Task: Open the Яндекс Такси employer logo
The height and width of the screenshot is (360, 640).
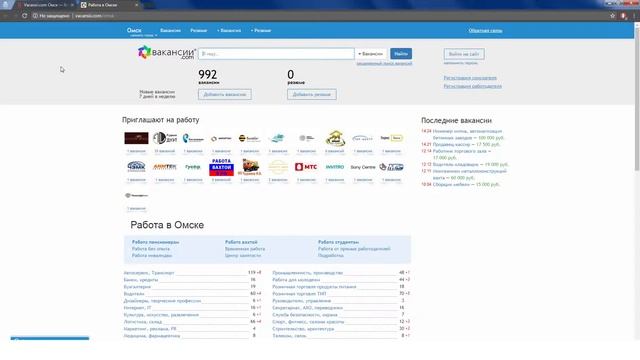Action: 391,138
